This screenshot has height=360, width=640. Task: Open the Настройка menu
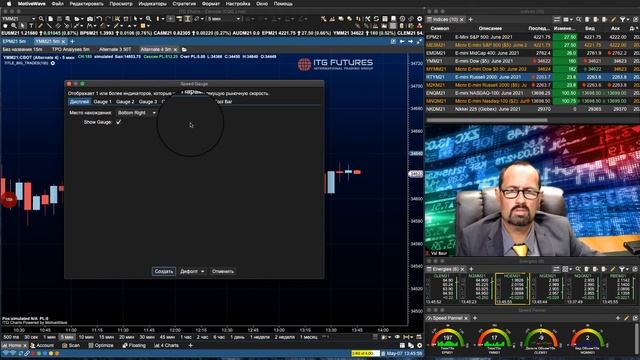coord(238,4)
